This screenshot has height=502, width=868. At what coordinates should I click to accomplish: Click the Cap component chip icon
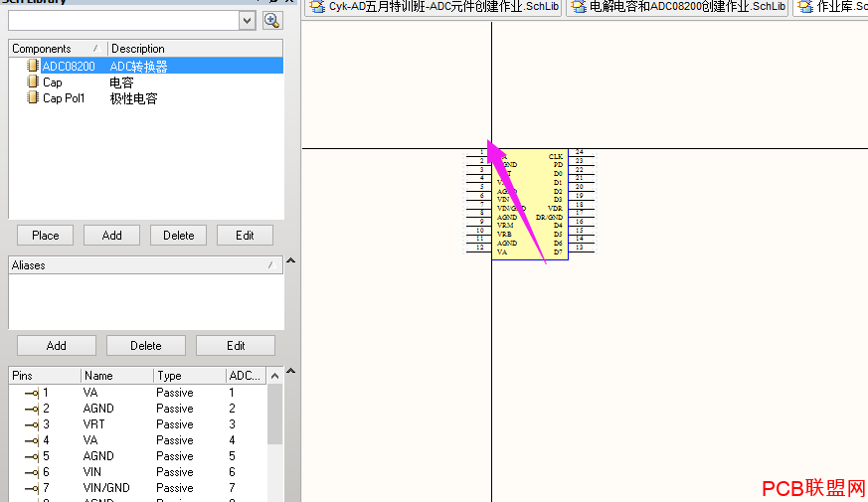pos(33,82)
